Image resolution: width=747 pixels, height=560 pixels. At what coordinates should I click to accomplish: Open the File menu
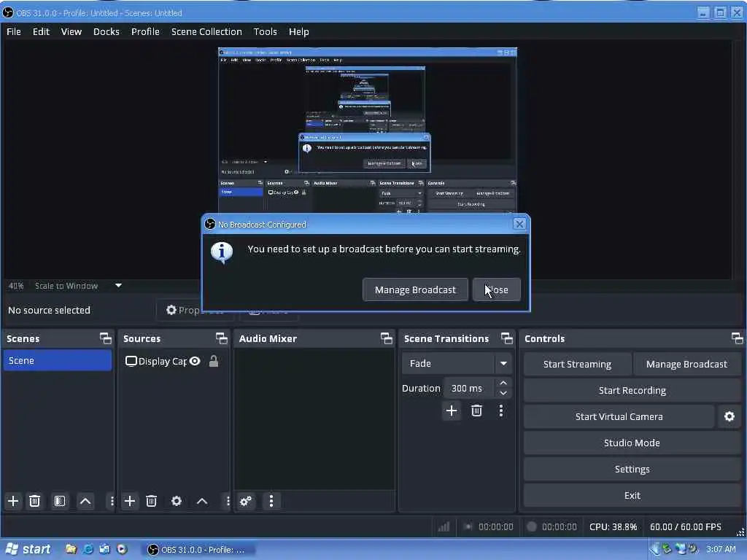coord(14,31)
